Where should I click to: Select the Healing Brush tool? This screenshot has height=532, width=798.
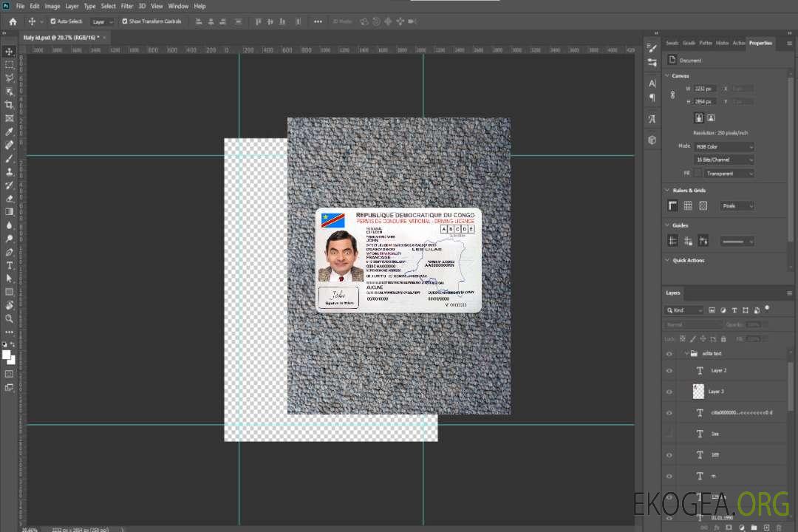click(x=9, y=145)
